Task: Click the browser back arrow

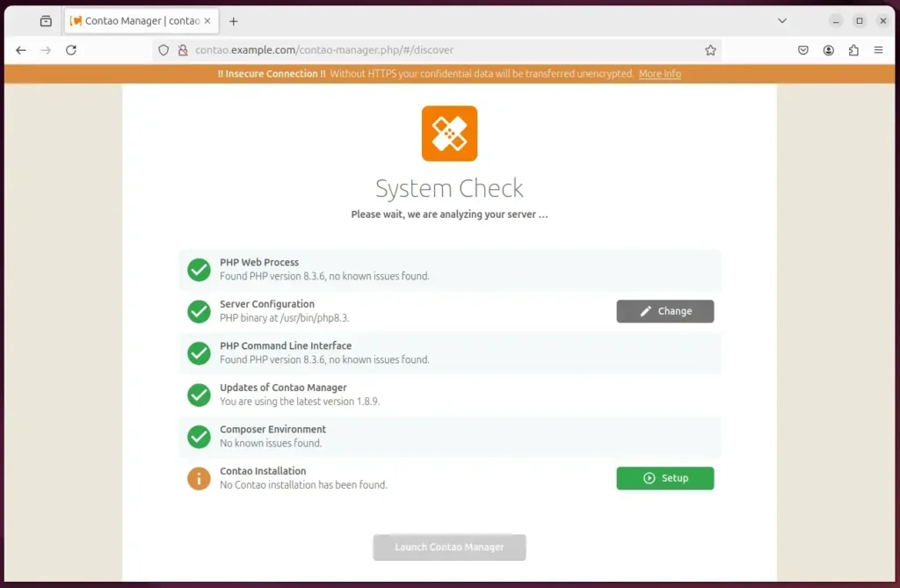Action: [21, 50]
